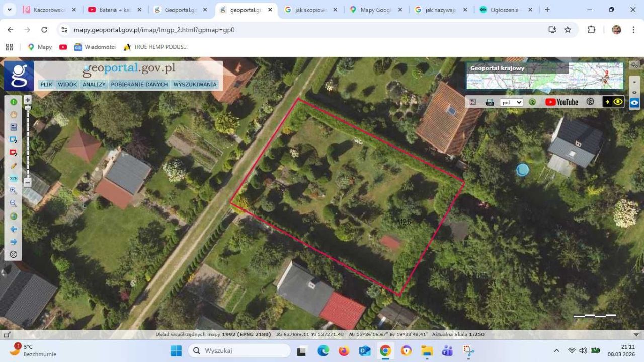Click the WMS service icon
Screen dimensions: 644x362
[x=490, y=102]
